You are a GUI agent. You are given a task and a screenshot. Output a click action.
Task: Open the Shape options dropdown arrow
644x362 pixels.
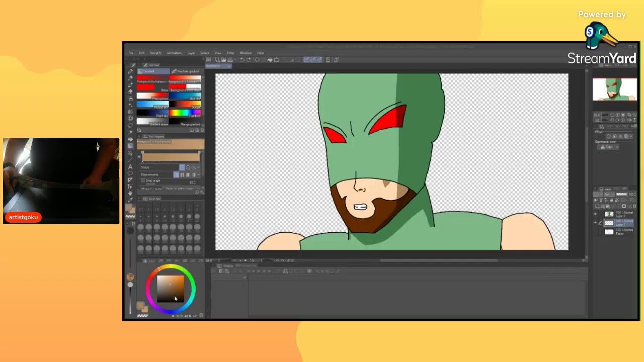tap(199, 167)
